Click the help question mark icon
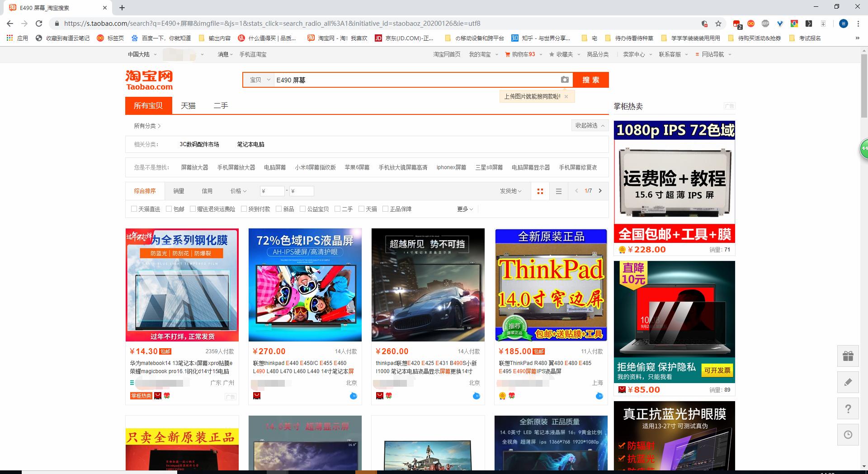This screenshot has height=474, width=868. 848,408
